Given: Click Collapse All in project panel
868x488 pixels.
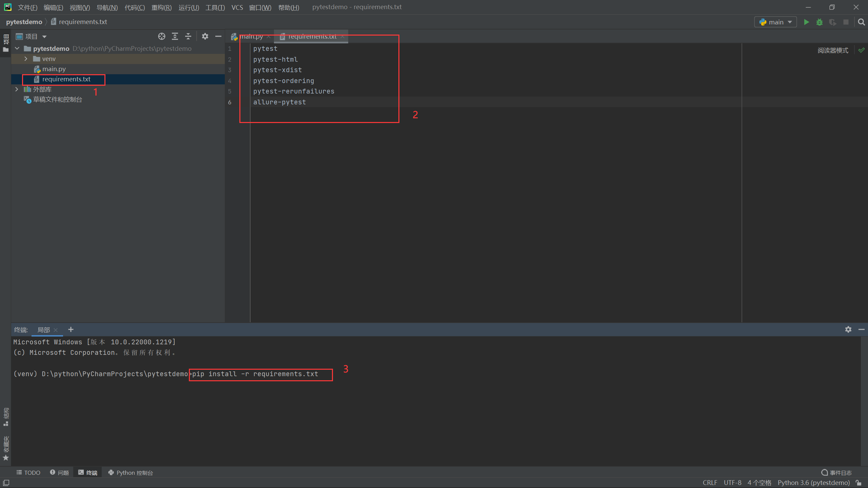Looking at the screenshot, I should pyautogui.click(x=188, y=36).
